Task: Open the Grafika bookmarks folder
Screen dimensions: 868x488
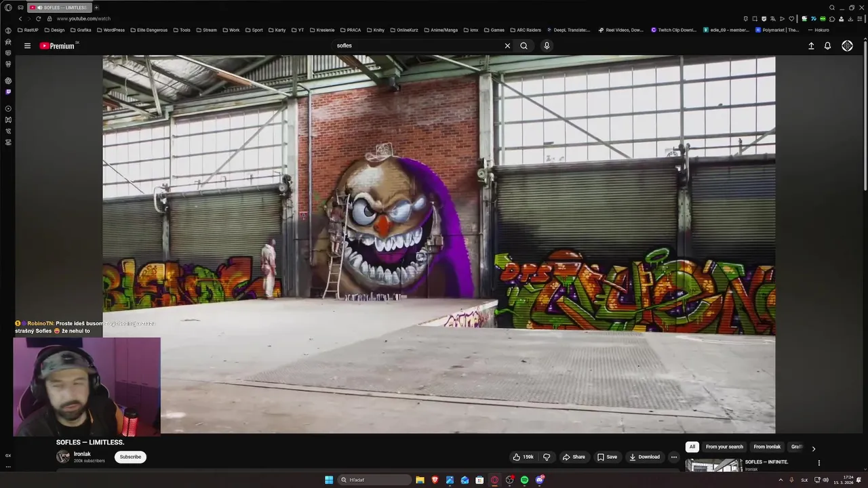Action: click(x=81, y=30)
